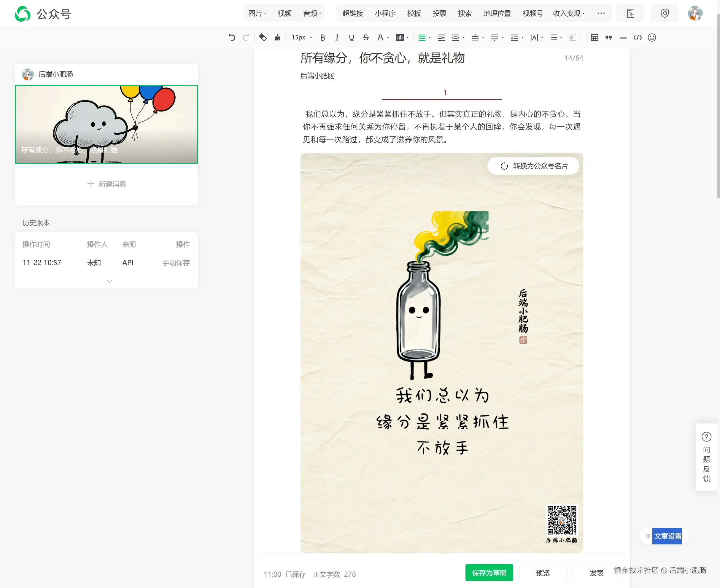This screenshot has height=588, width=720.
Task: Click the 保存为草稿 button
Action: (x=489, y=573)
